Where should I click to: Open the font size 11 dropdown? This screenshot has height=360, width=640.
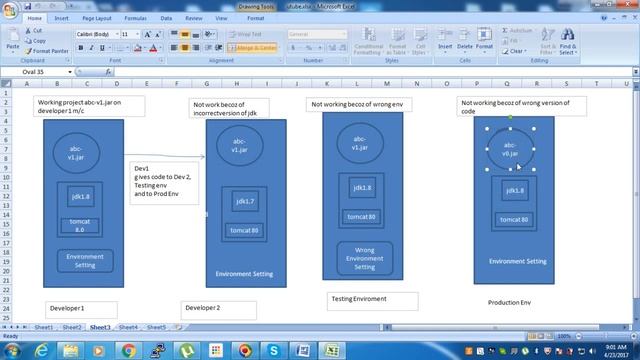point(137,34)
